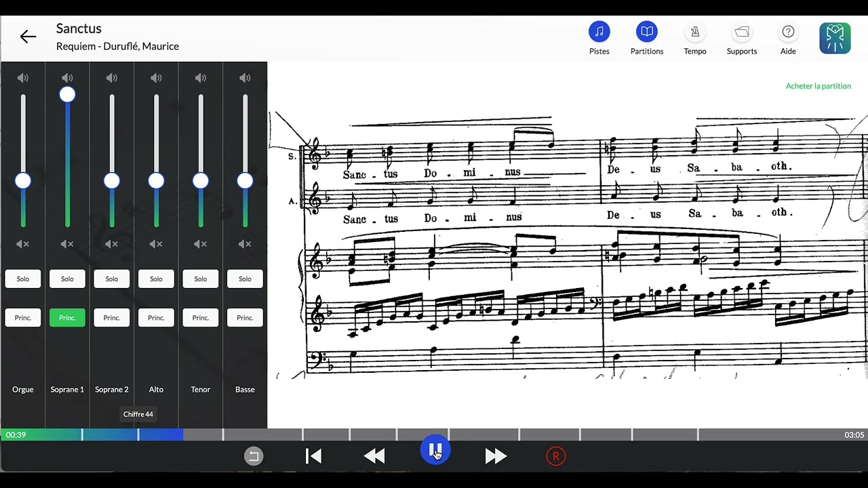Adjust the Basse volume slider
868x488 pixels.
[x=245, y=181]
